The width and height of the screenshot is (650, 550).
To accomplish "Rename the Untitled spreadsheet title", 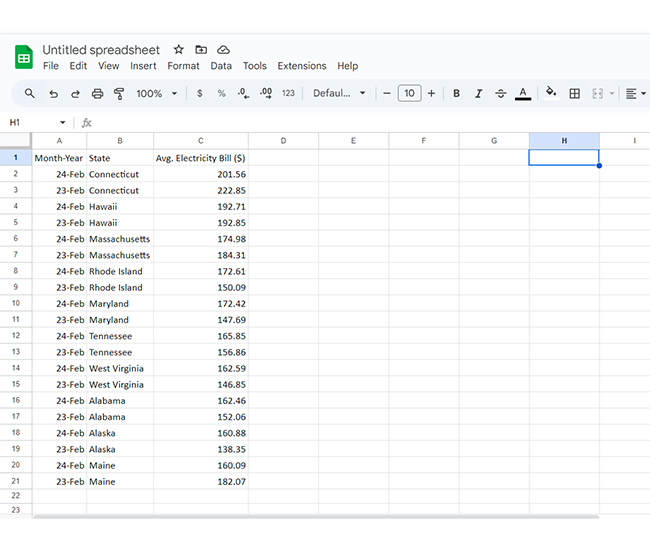I will coord(101,50).
